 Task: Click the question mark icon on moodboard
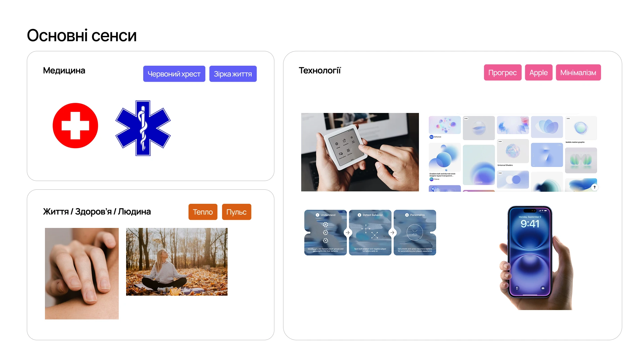[x=594, y=187]
